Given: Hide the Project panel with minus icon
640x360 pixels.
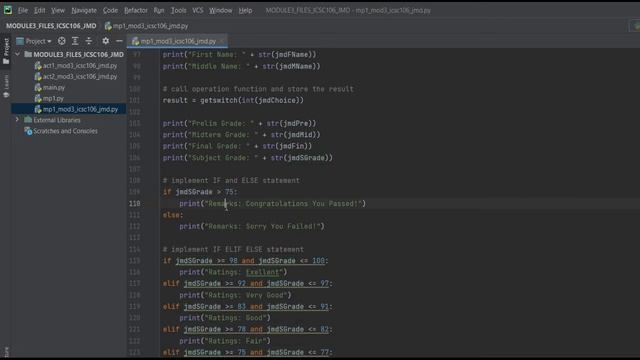Looking at the screenshot, I should click(x=119, y=41).
